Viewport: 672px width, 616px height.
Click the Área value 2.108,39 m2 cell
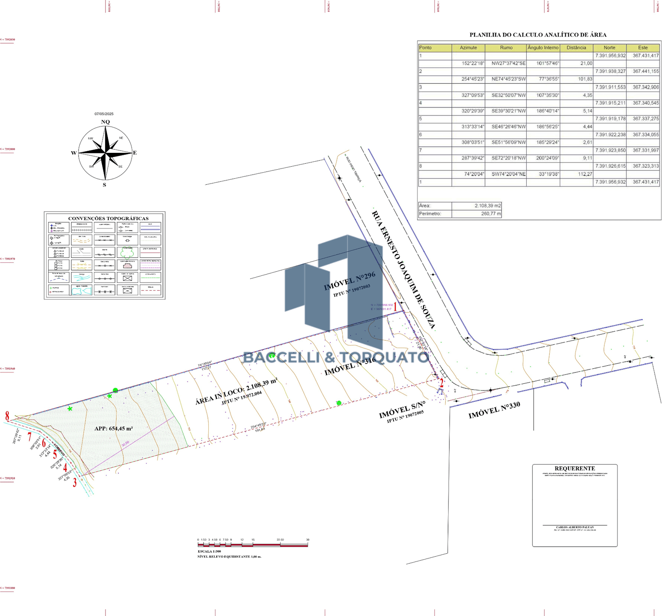pyautogui.click(x=477, y=206)
